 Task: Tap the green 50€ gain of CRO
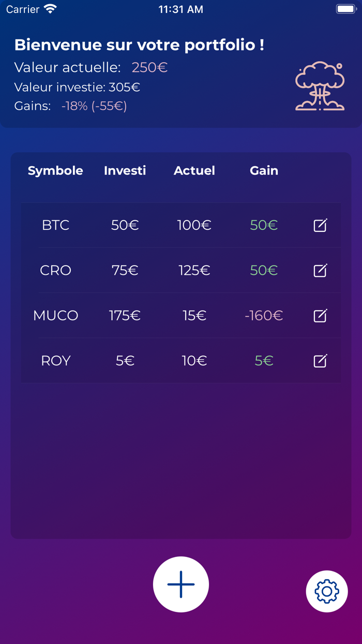[264, 270]
